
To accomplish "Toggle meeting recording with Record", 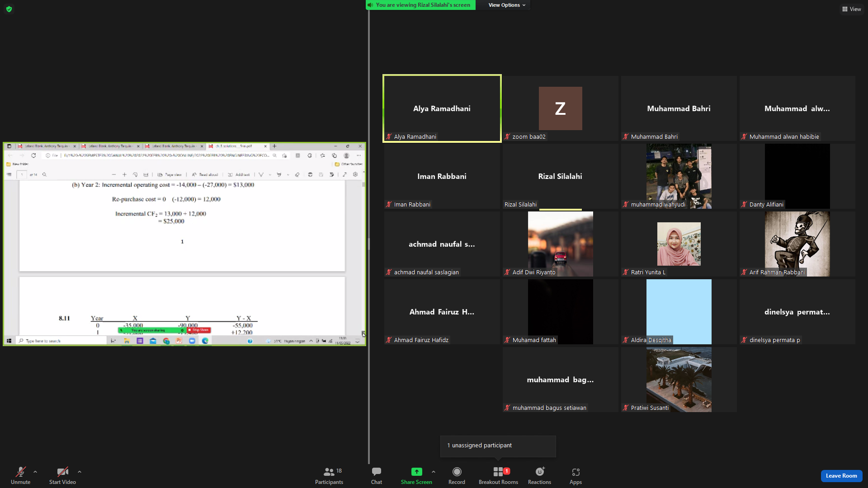I will tap(457, 476).
